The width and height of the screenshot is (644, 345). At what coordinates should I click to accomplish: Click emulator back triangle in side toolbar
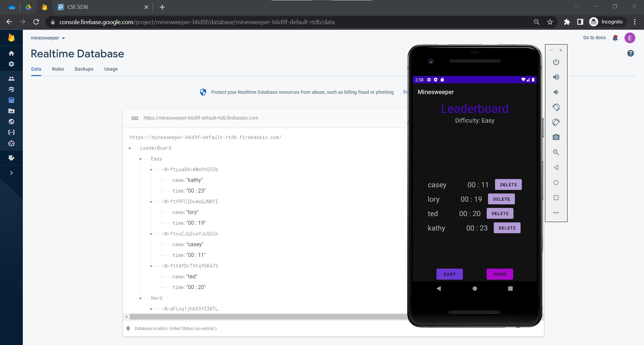[x=556, y=167]
